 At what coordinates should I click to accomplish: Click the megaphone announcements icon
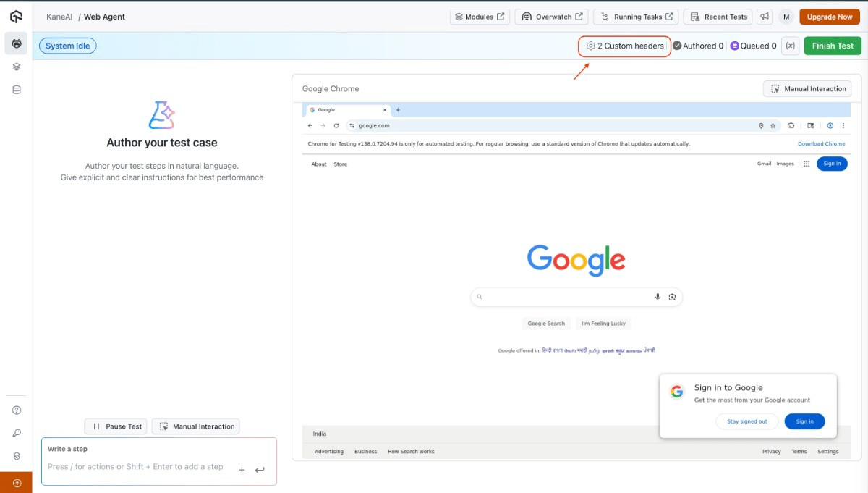[x=764, y=17]
